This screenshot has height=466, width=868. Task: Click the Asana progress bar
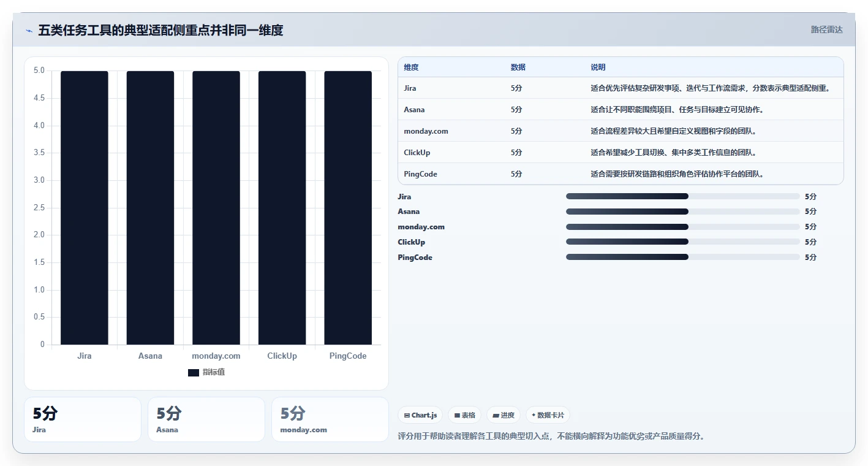pos(683,212)
